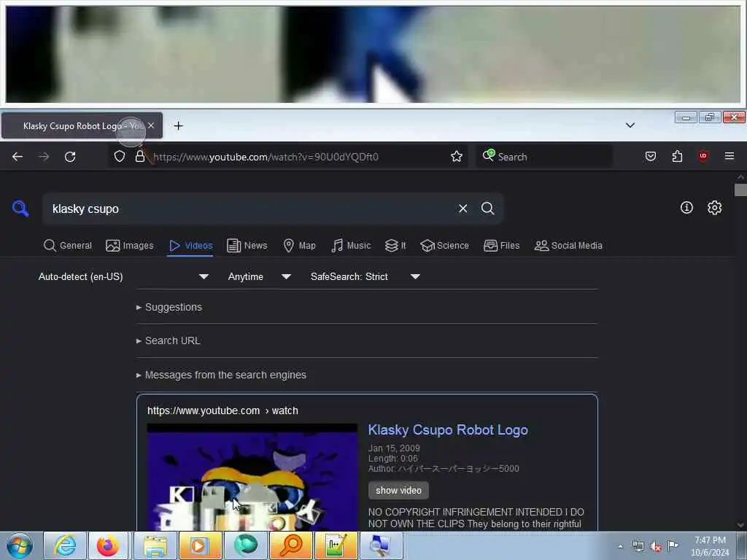Viewport: 747px width, 560px height.
Task: Switch to the Social Media category
Action: [568, 246]
